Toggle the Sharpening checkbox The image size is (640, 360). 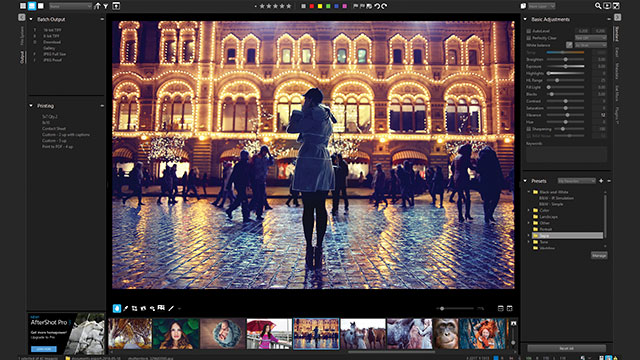point(529,129)
